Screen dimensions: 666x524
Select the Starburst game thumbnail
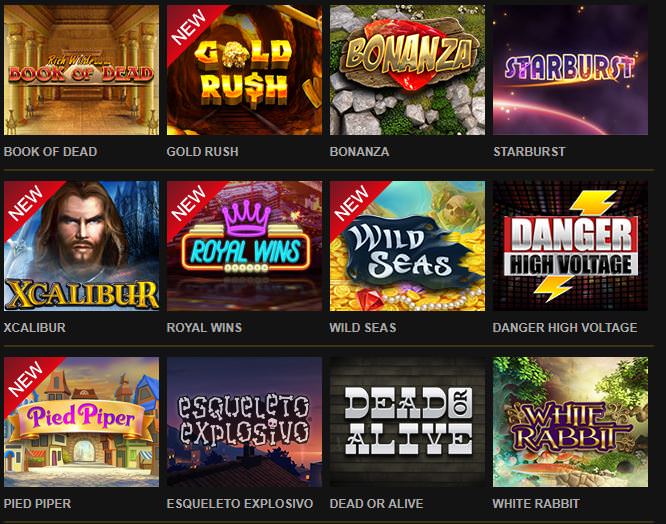coord(570,70)
